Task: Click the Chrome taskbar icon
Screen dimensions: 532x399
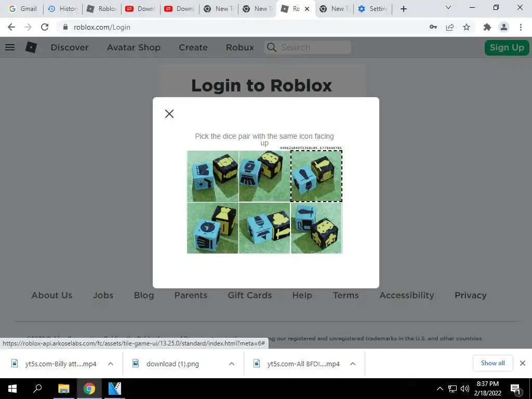Action: 89,389
